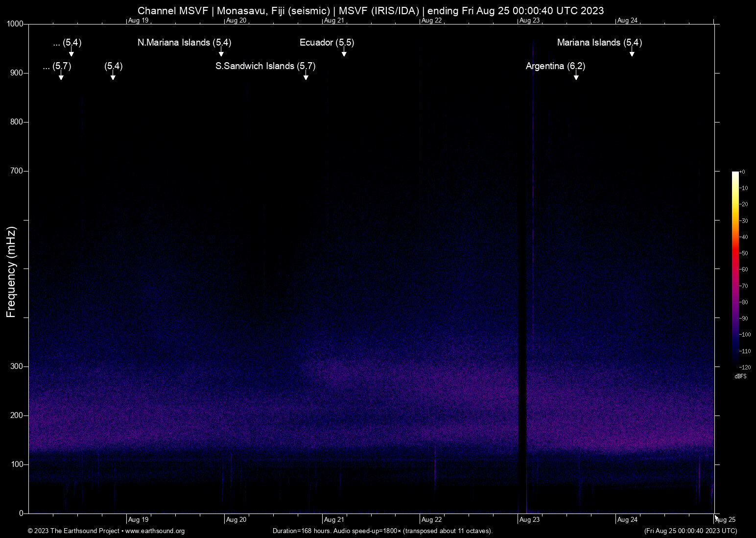Click the Argentina (6.2) earthquake marker arrow
The width and height of the screenshot is (756, 538).
tap(576, 77)
